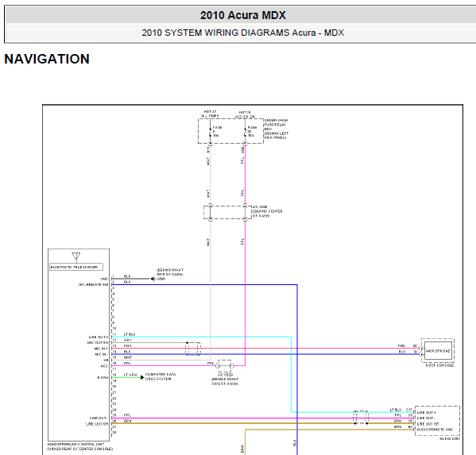Click the fuse symbol under Hot In ACC

pos(245,132)
